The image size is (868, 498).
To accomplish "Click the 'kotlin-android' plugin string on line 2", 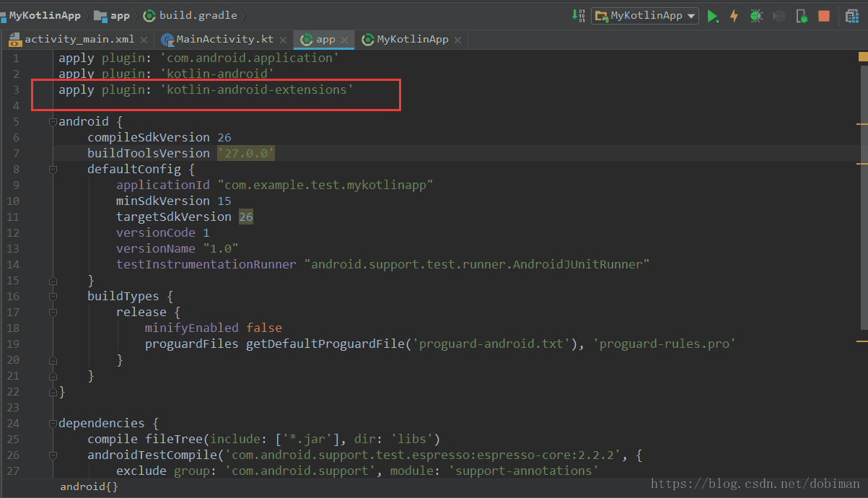I will click(x=216, y=74).
